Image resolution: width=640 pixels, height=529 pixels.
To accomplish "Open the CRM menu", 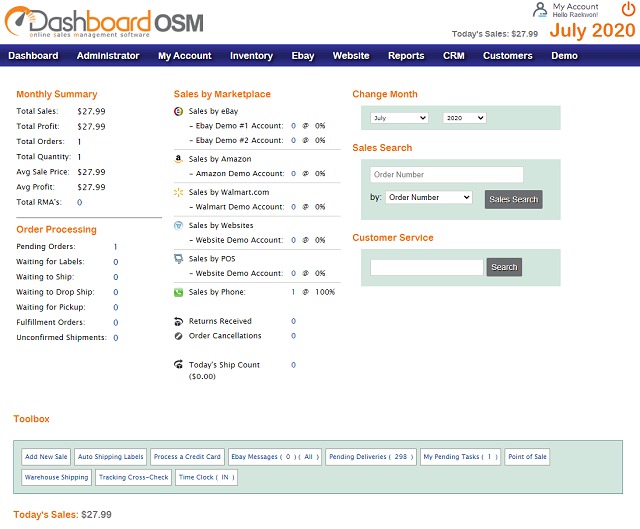I will click(453, 56).
